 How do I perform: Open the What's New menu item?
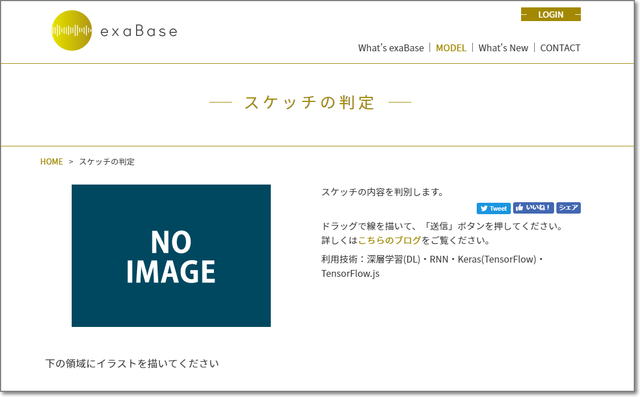click(x=503, y=48)
